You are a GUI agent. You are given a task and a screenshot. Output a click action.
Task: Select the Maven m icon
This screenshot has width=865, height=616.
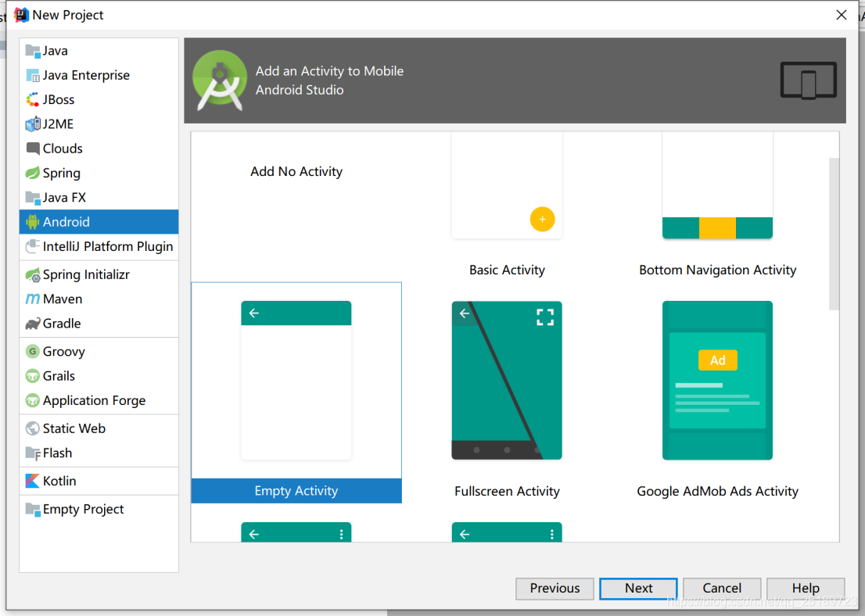pos(33,299)
